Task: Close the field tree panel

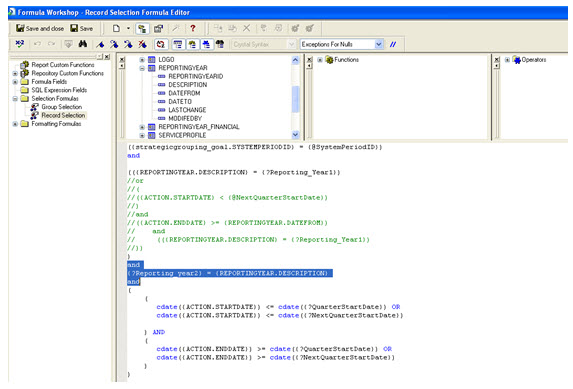Action: (122, 59)
